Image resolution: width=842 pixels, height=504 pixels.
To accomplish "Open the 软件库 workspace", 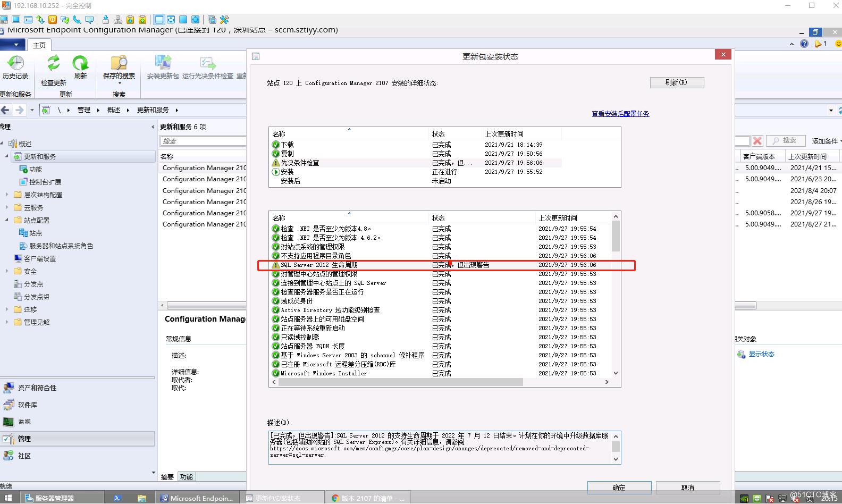I will [78, 405].
